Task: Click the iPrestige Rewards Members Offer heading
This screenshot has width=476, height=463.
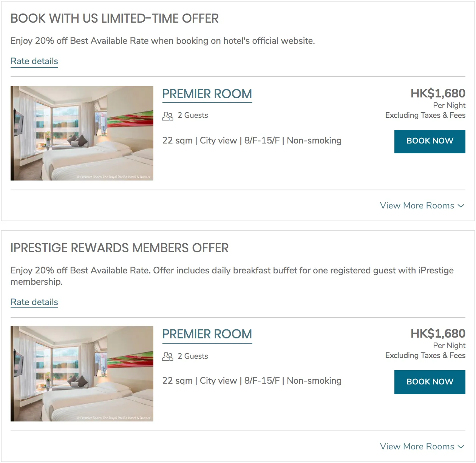Action: tap(119, 248)
